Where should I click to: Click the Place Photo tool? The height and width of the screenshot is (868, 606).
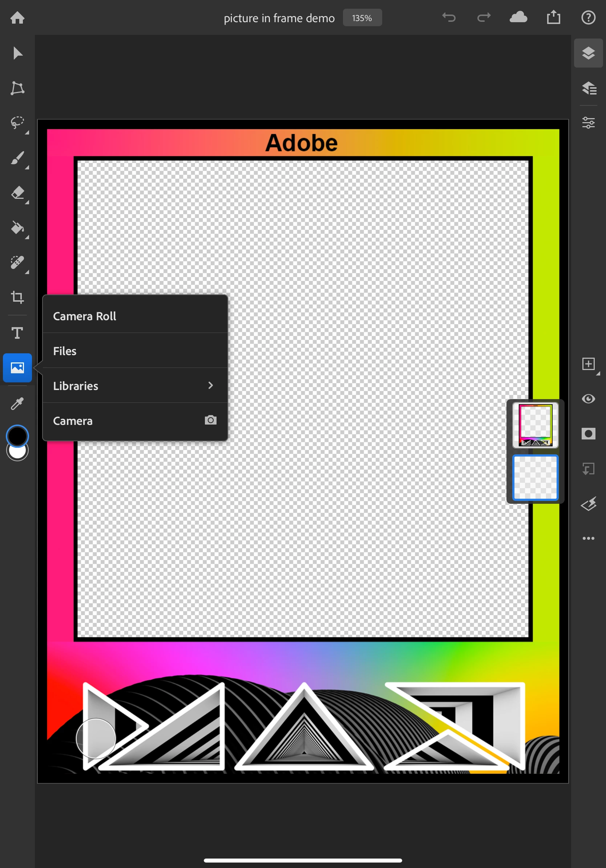coord(17,368)
